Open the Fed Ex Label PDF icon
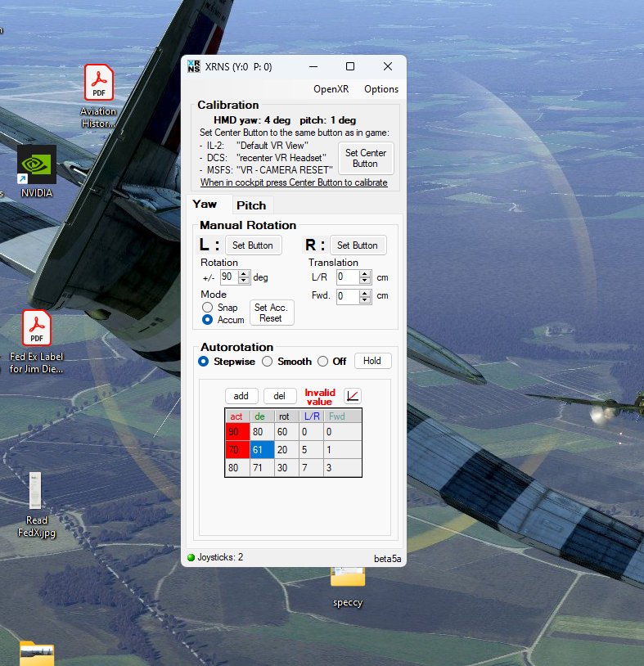Viewport: 644px width, 666px height. (x=37, y=342)
